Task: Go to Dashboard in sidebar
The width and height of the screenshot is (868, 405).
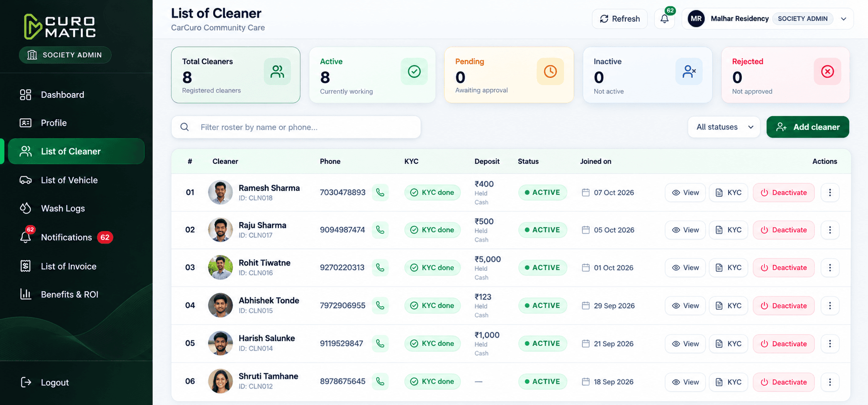Action: coord(77,95)
